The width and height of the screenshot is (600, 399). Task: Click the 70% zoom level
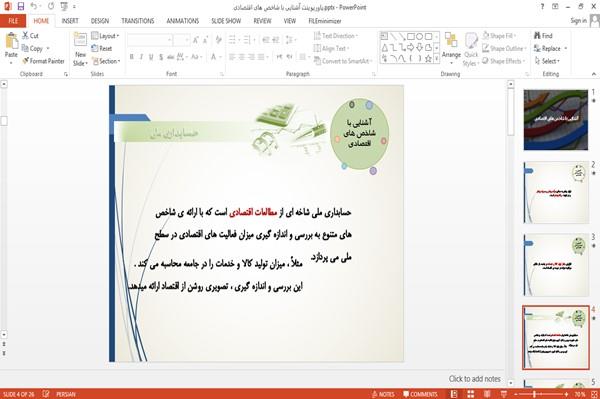click(580, 394)
